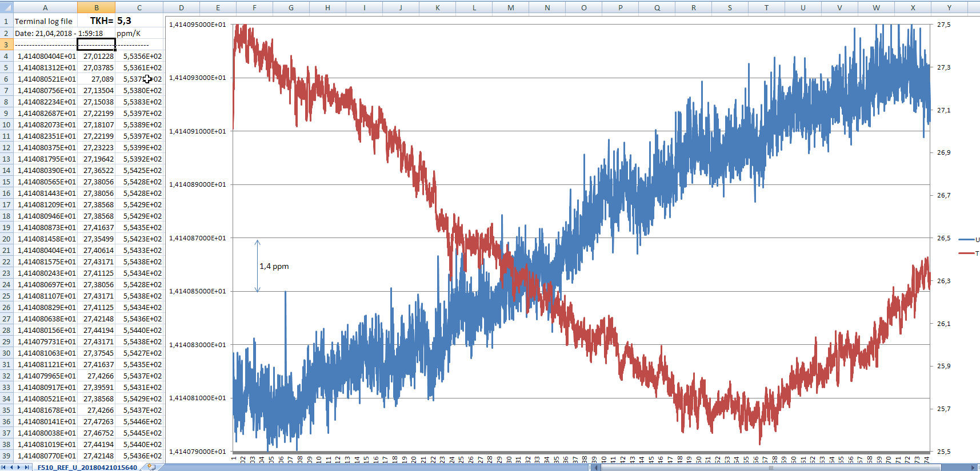Click cell with value 27,089
This screenshot has width=980, height=471.
click(x=97, y=79)
